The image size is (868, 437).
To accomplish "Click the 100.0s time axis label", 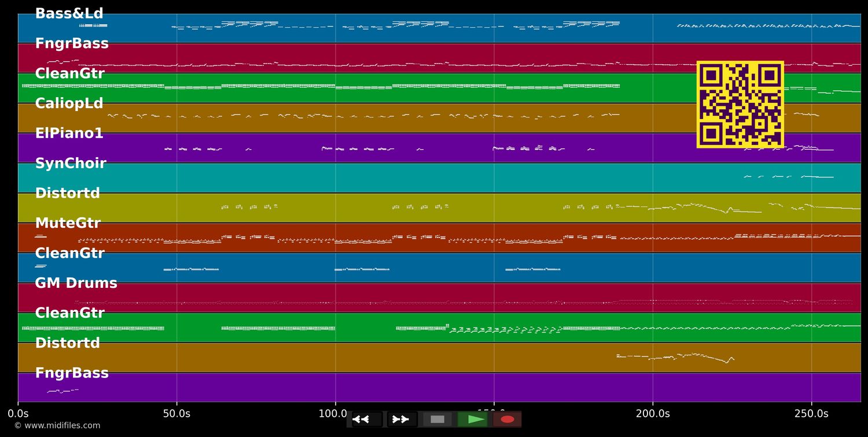I will (333, 413).
